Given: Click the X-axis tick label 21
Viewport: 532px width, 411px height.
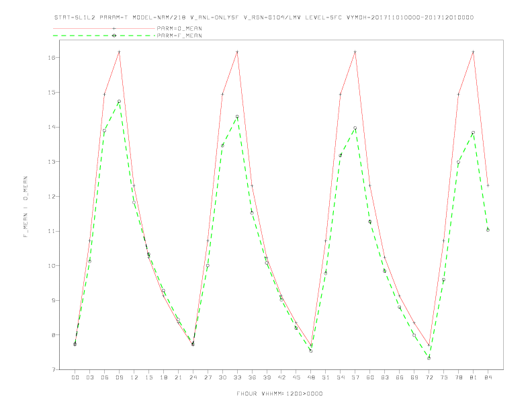Looking at the screenshot, I should pyautogui.click(x=178, y=377).
